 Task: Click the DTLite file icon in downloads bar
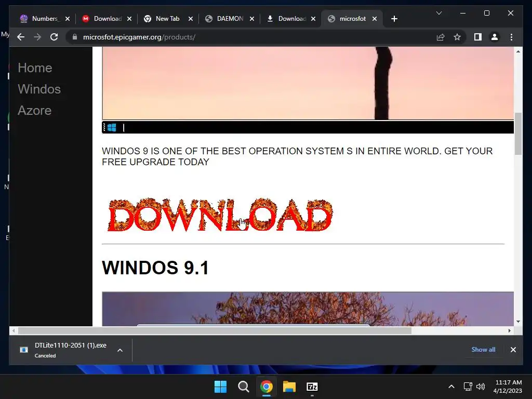point(24,350)
